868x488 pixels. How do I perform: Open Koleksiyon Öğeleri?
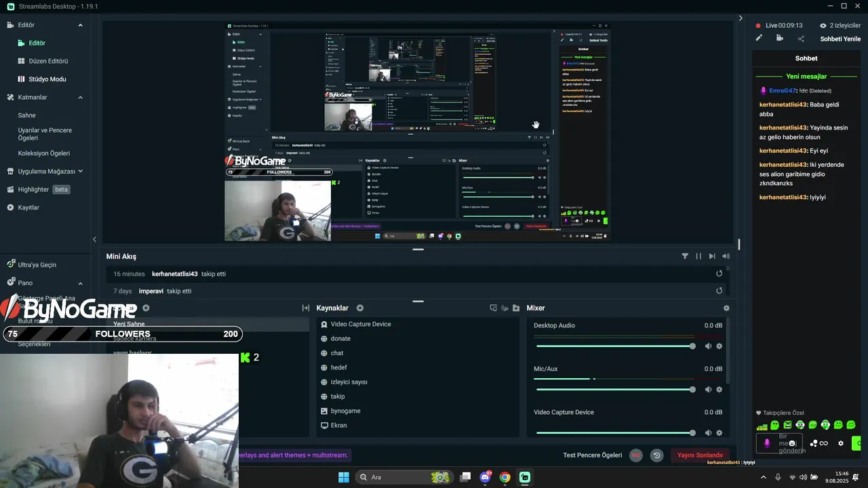pos(43,153)
